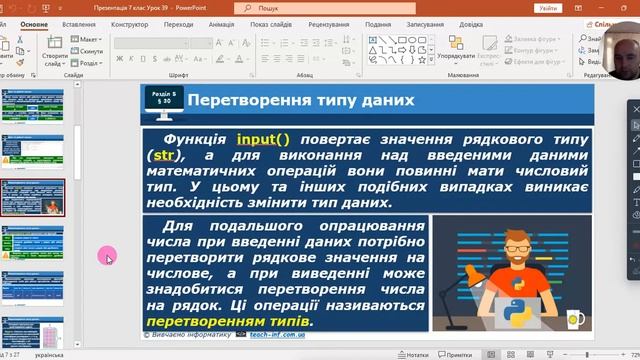Switch to Конструктор tab

130,24
